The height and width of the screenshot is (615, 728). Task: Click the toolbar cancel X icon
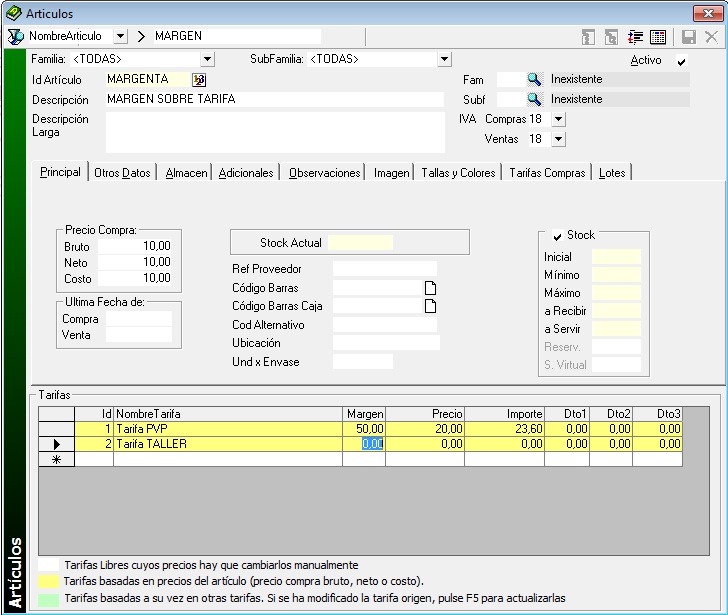tap(711, 37)
